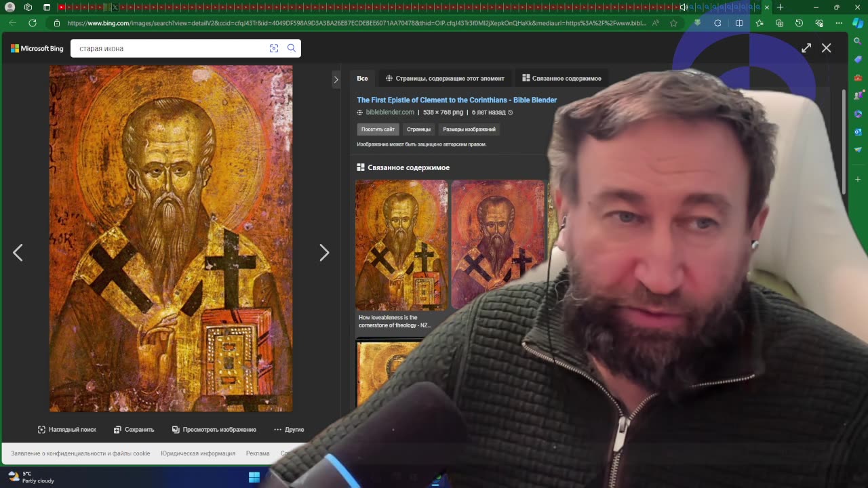This screenshot has width=868, height=488.
Task: Click the Edge sidebar add plus icon
Action: [x=858, y=179]
